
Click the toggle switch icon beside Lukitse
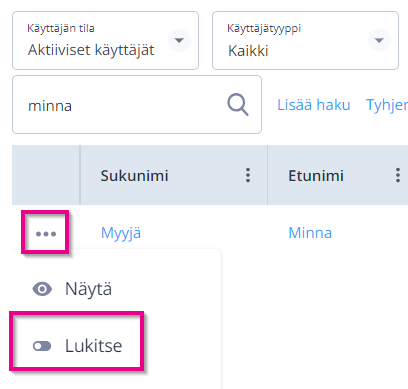coord(42,346)
